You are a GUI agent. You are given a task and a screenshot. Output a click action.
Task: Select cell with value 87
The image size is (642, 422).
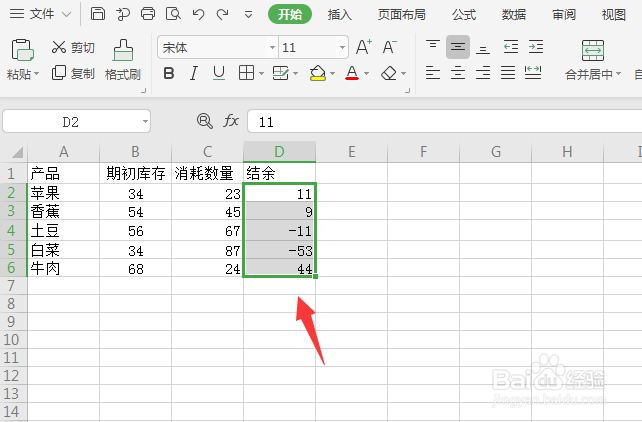[x=207, y=250]
